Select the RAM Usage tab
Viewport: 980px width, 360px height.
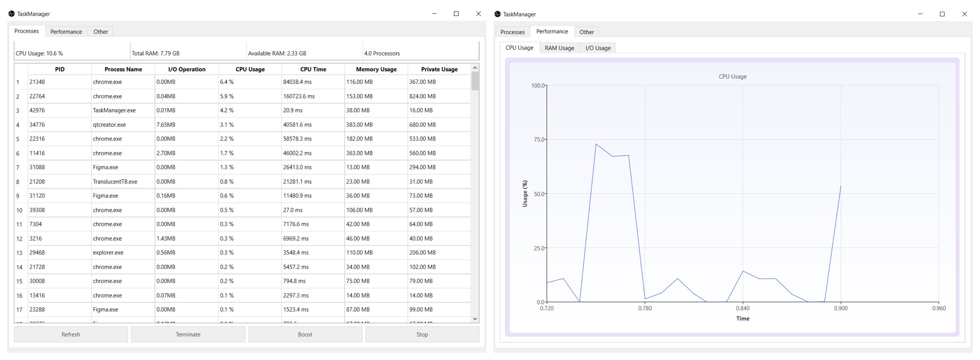pyautogui.click(x=559, y=47)
